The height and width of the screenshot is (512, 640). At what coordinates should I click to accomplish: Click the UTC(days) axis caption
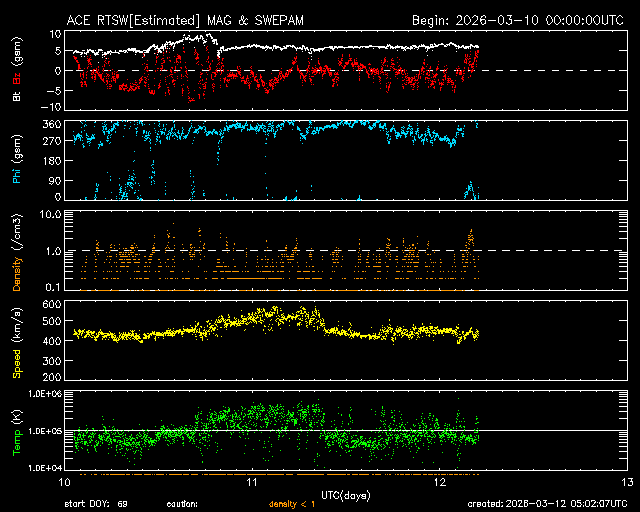point(346,494)
